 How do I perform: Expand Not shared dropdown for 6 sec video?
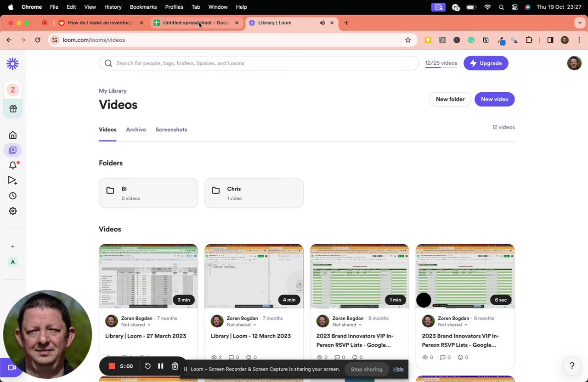[x=452, y=325]
